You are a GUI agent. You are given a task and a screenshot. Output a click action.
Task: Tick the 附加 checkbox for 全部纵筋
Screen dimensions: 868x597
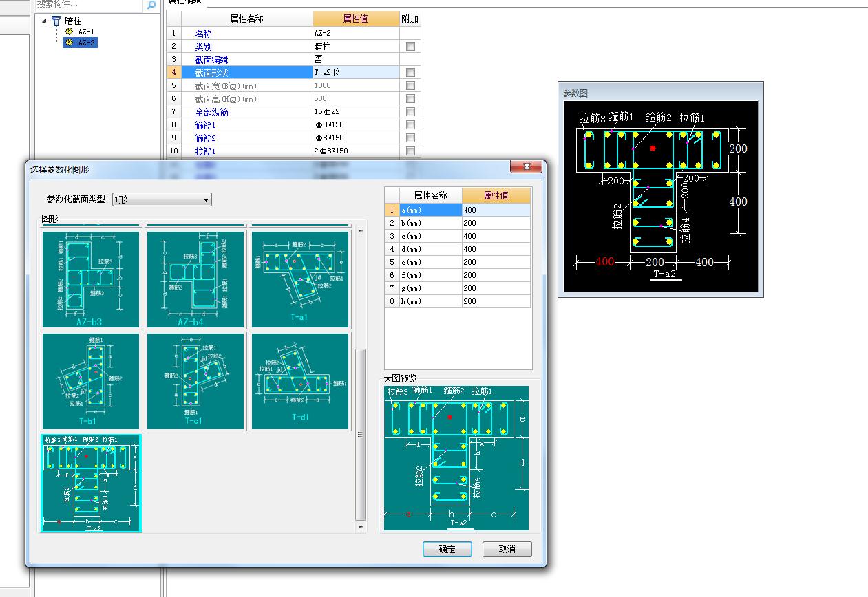[410, 111]
